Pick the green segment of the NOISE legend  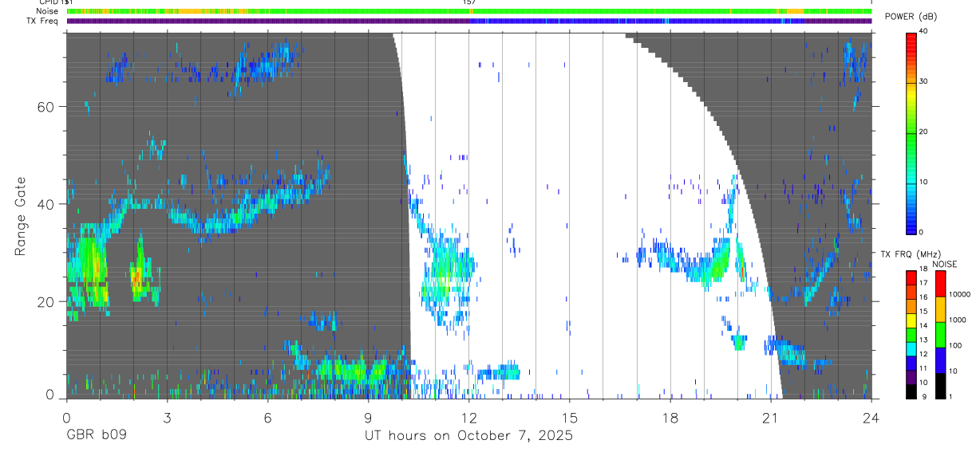940,334
